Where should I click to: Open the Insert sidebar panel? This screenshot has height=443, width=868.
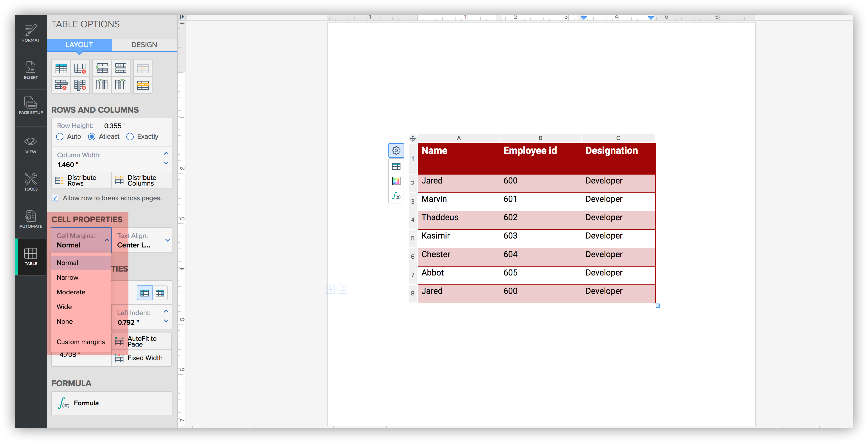pos(31,71)
